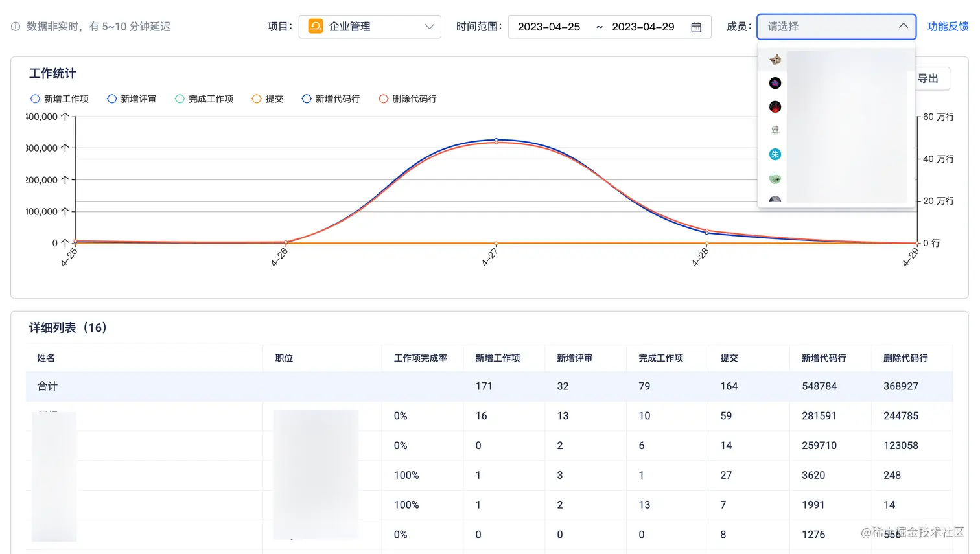Click the 4-26 label on the chart axis
The height and width of the screenshot is (554, 980).
coord(279,257)
